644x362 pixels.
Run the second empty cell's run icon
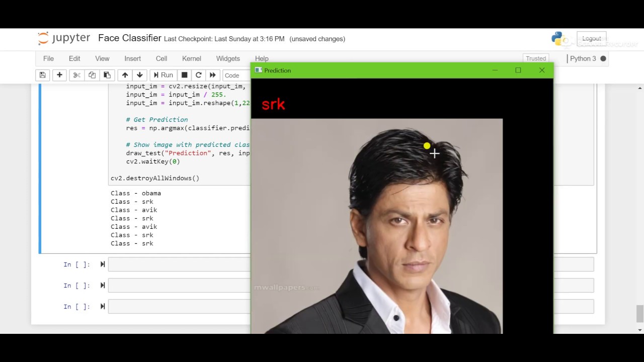click(103, 285)
